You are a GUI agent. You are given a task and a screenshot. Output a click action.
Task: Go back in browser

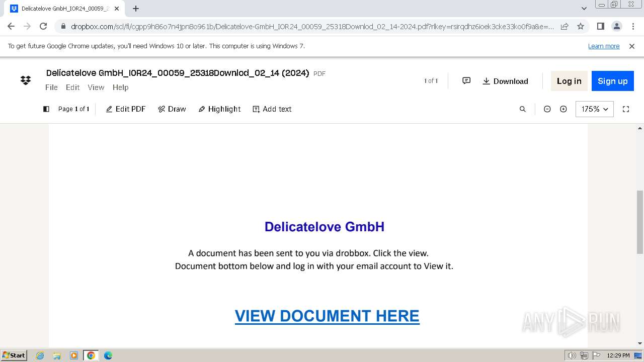(11, 26)
